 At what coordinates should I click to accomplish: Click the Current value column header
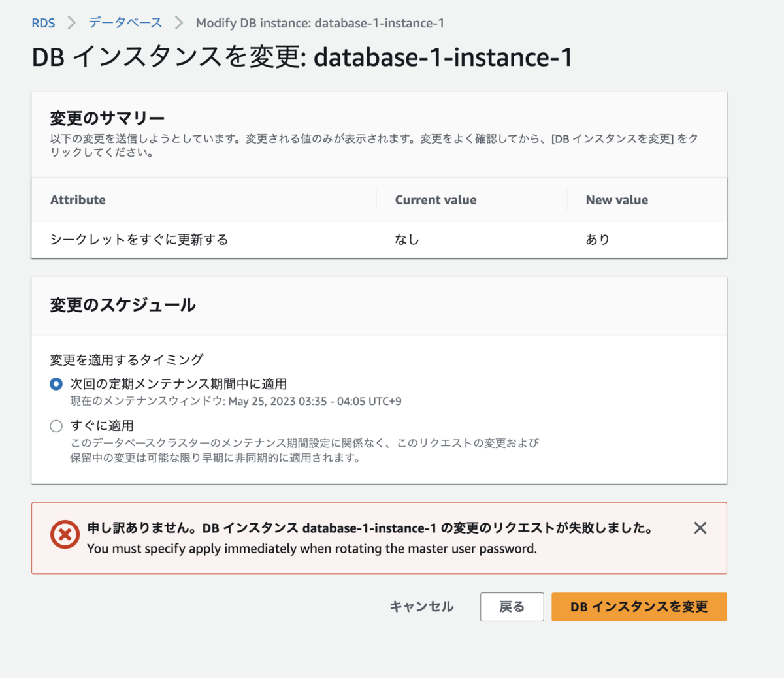436,200
